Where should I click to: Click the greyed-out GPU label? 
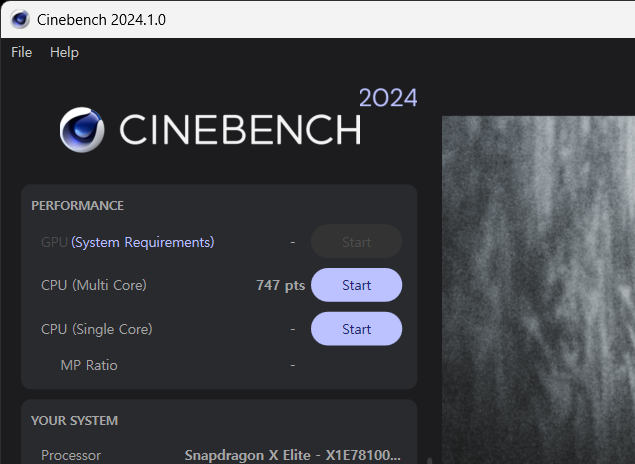54,242
